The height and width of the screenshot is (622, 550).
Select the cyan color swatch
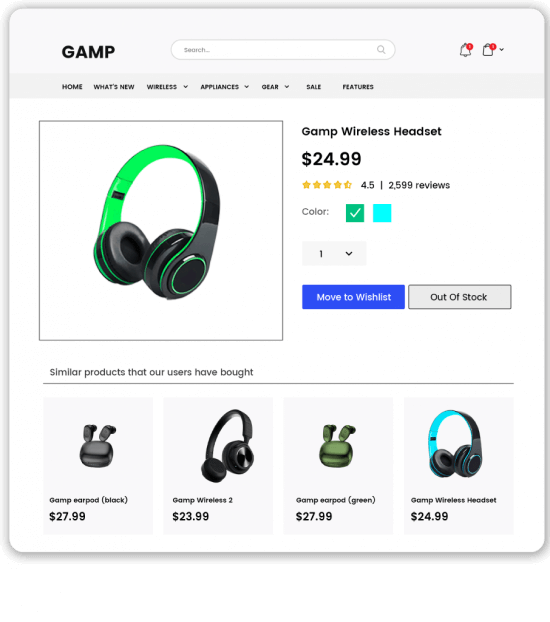[x=382, y=213]
